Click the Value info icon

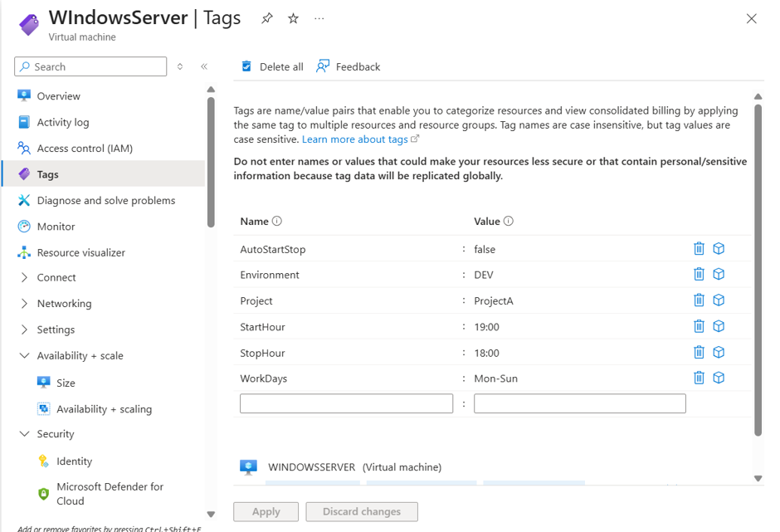click(x=509, y=221)
